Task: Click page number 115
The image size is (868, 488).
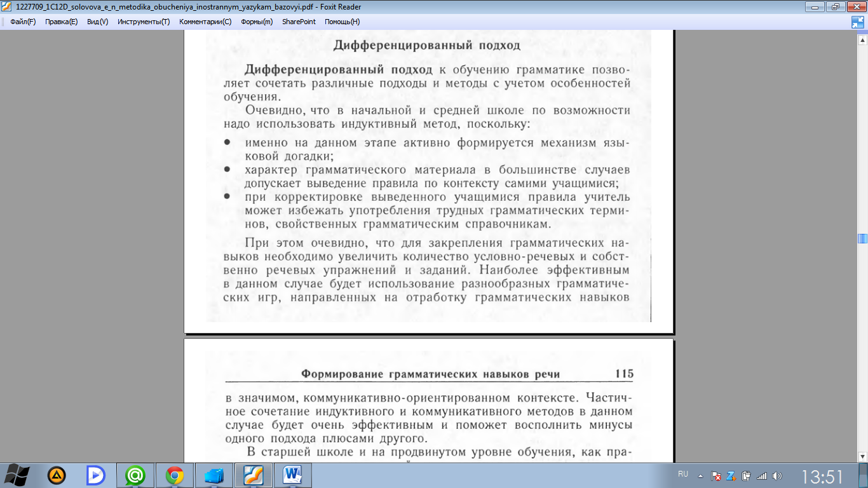Action: 624,374
